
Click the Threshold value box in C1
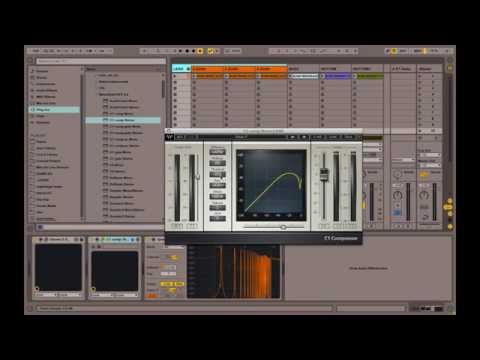point(217,174)
